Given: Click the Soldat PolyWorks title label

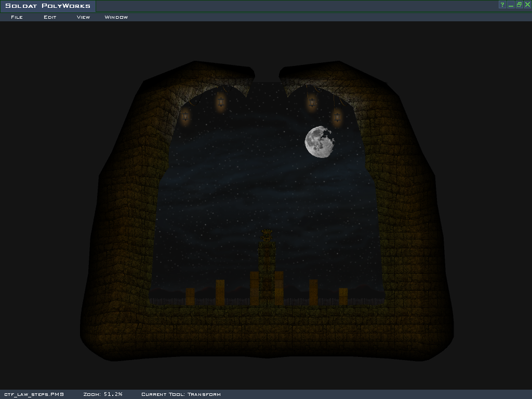Looking at the screenshot, I should (x=48, y=6).
